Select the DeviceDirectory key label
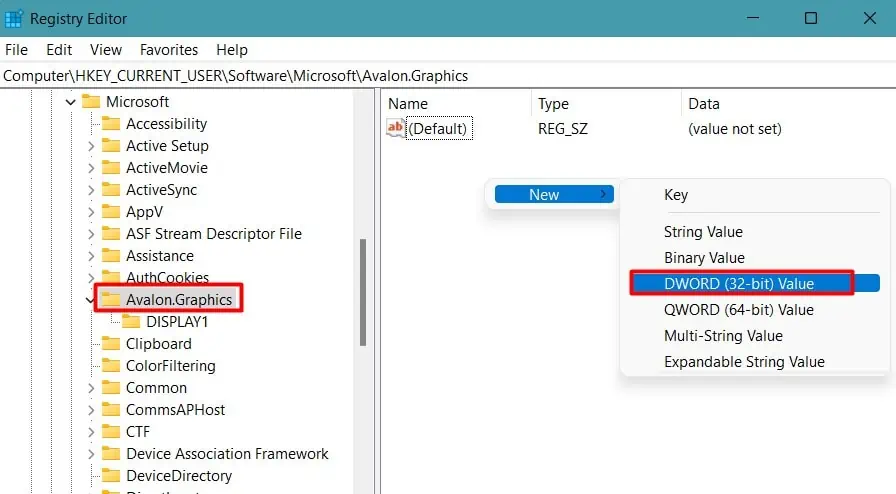896x494 pixels. [179, 476]
